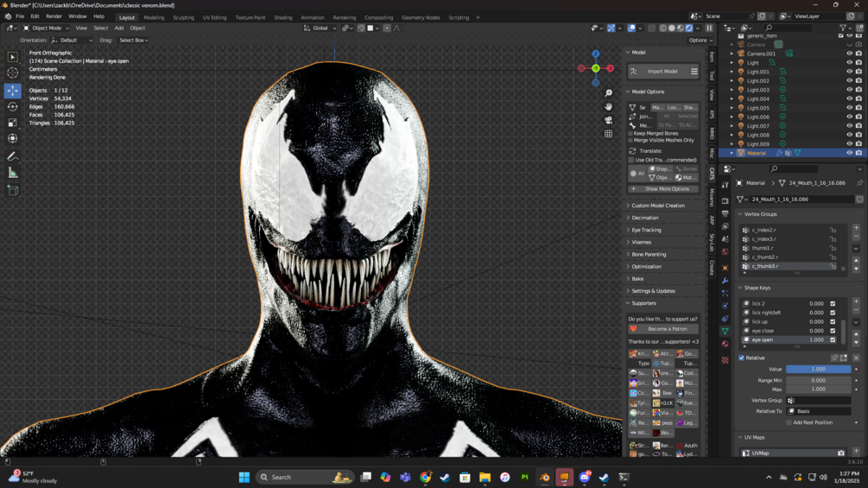Uncheck the Relative shape keys checkbox

[741, 358]
